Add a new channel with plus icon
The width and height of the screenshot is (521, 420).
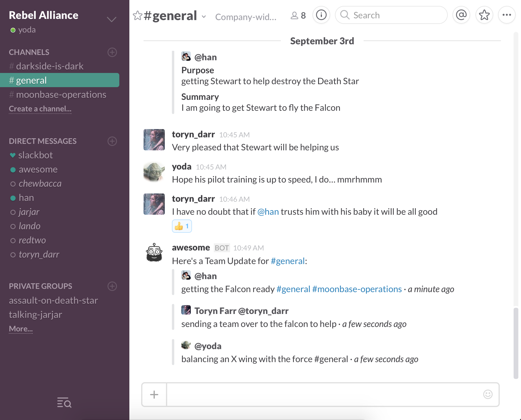pos(112,52)
